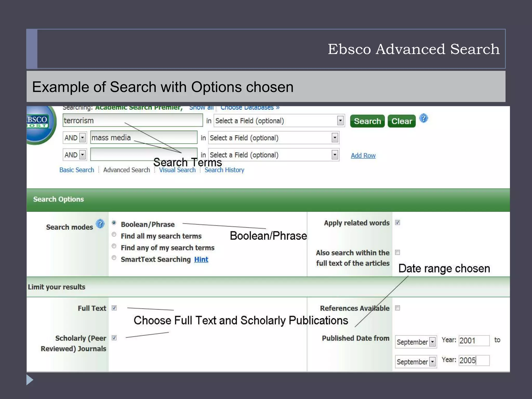Select the Boolean/Phrase search mode
The width and height of the screenshot is (532, 399).
[x=114, y=223]
